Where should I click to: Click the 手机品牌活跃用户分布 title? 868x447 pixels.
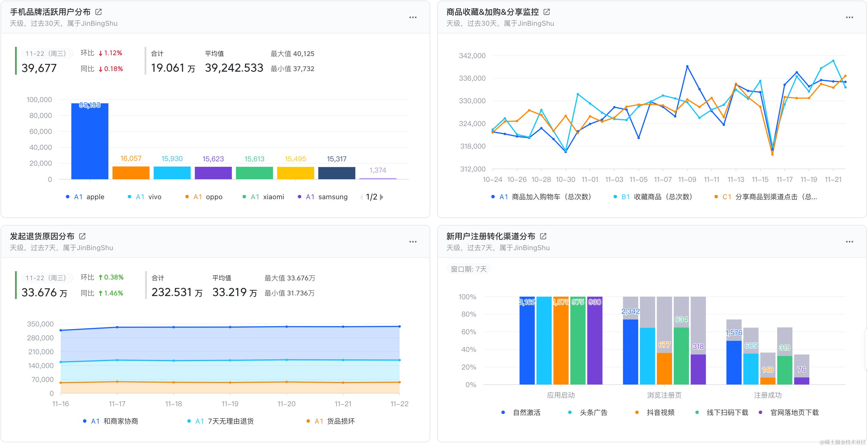point(50,12)
